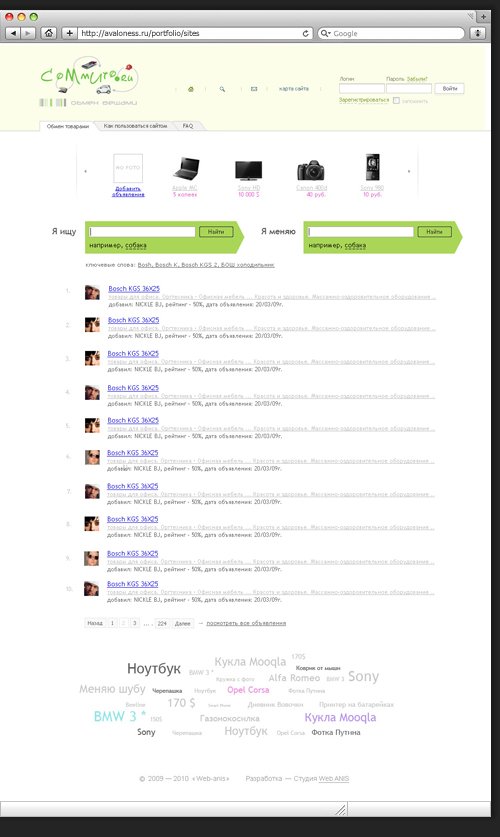
Task: Click the Войти login button
Action: pos(449,89)
